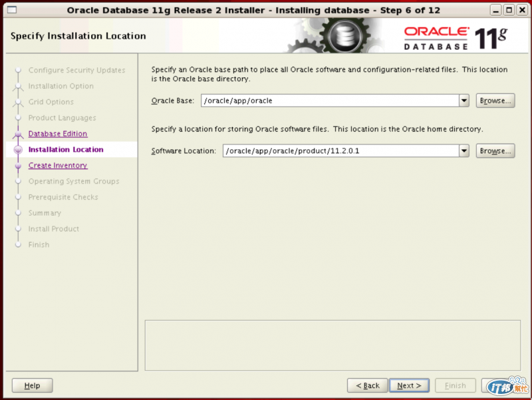
Task: Select the Installation Location step
Action: [x=66, y=149]
